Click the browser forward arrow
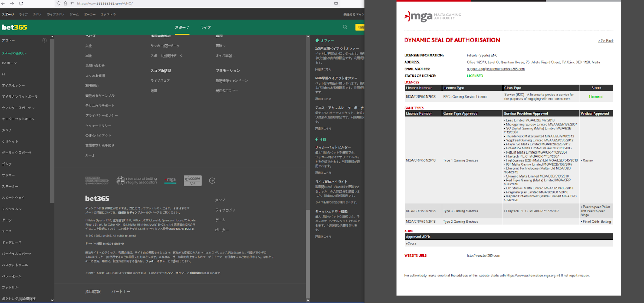644x303 pixels. 12,3
